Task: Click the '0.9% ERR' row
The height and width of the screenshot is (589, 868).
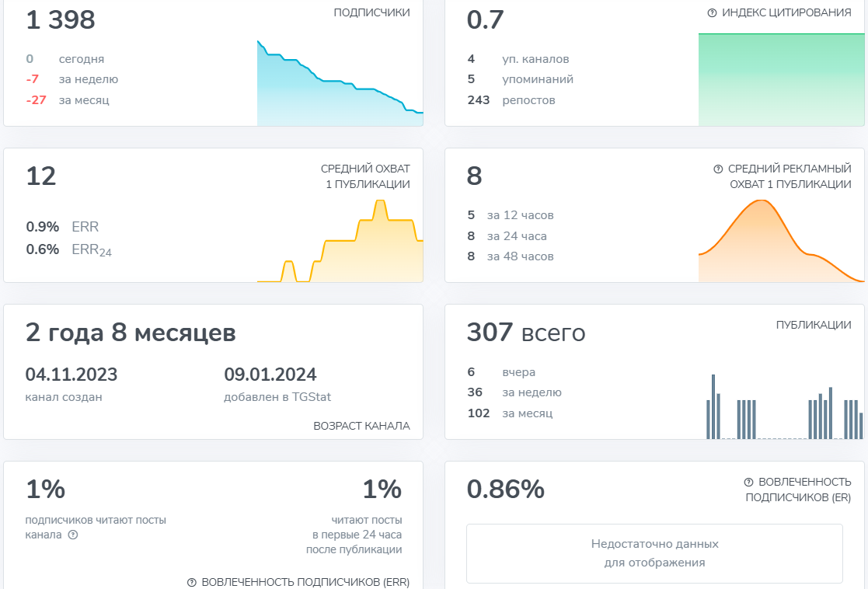Action: 62,227
